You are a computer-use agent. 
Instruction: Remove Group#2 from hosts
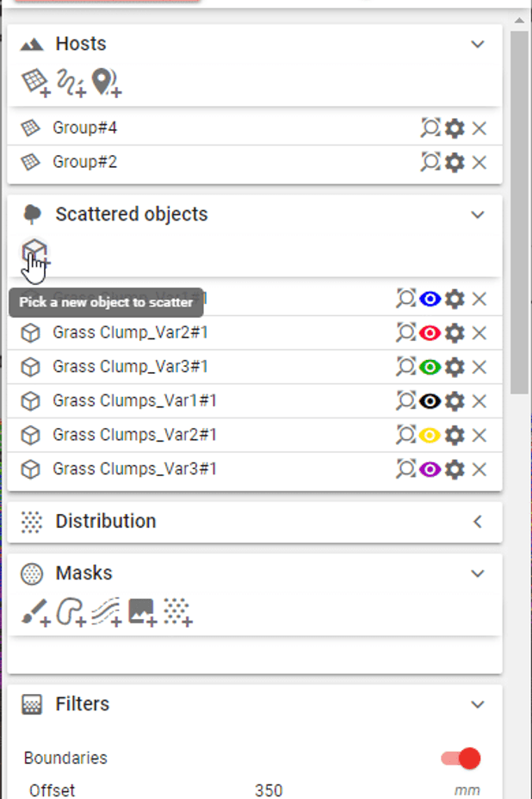tap(479, 161)
